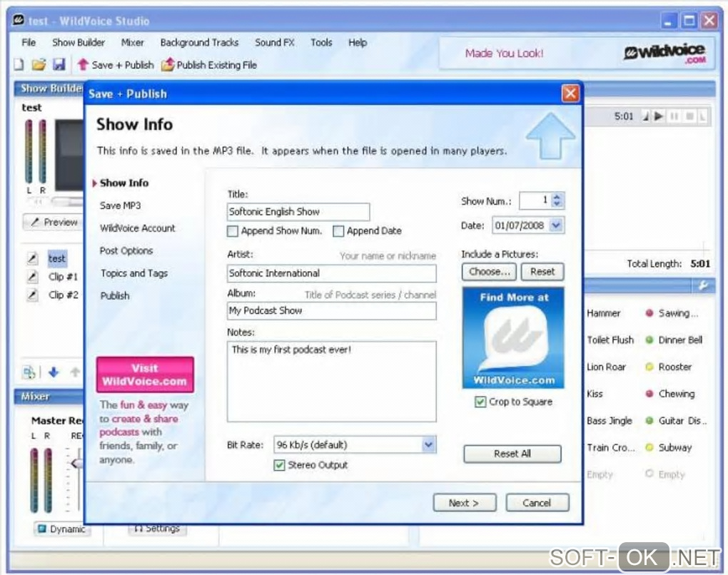Open the Date dropdown calendar
Viewport: 728px width, 575px height.
(x=556, y=225)
